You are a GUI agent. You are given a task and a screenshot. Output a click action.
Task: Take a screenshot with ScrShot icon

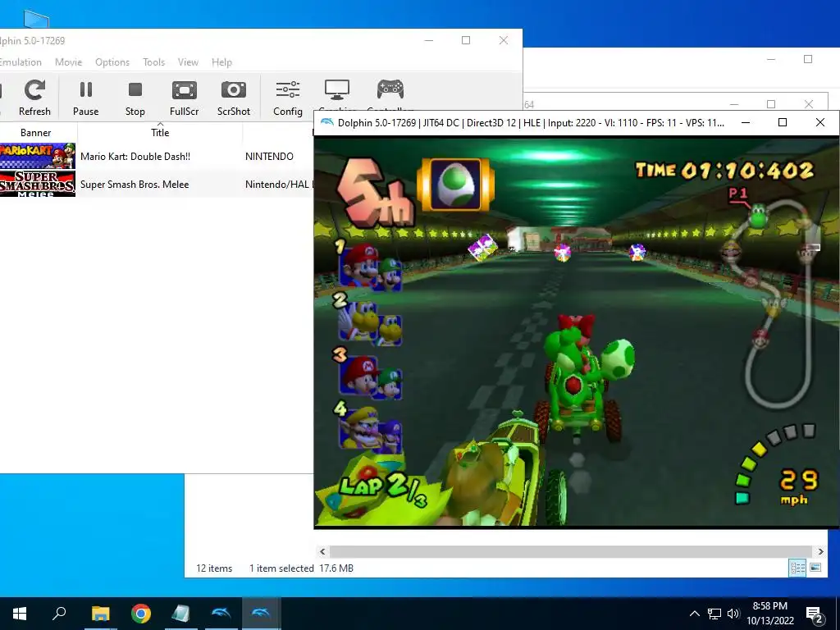click(234, 98)
